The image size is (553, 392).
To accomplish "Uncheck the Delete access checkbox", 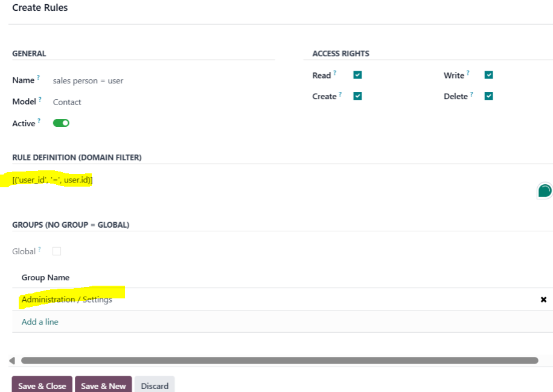I will pyautogui.click(x=489, y=96).
